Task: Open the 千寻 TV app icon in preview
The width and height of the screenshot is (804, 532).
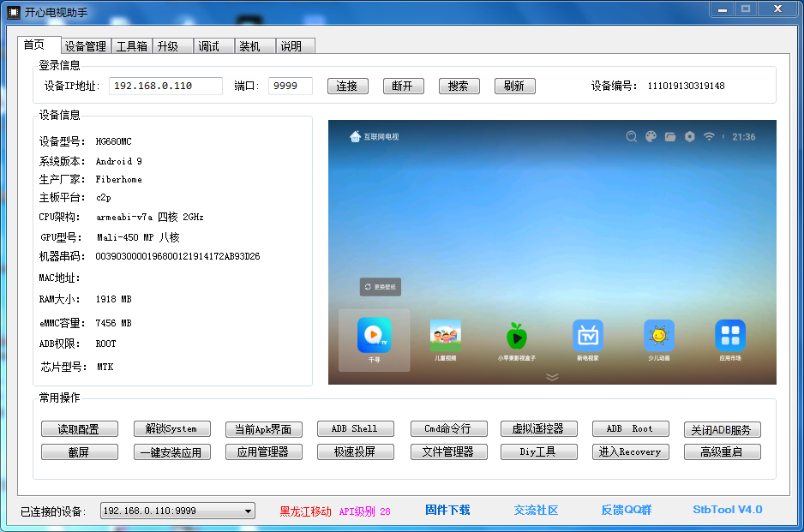Action: [x=375, y=335]
